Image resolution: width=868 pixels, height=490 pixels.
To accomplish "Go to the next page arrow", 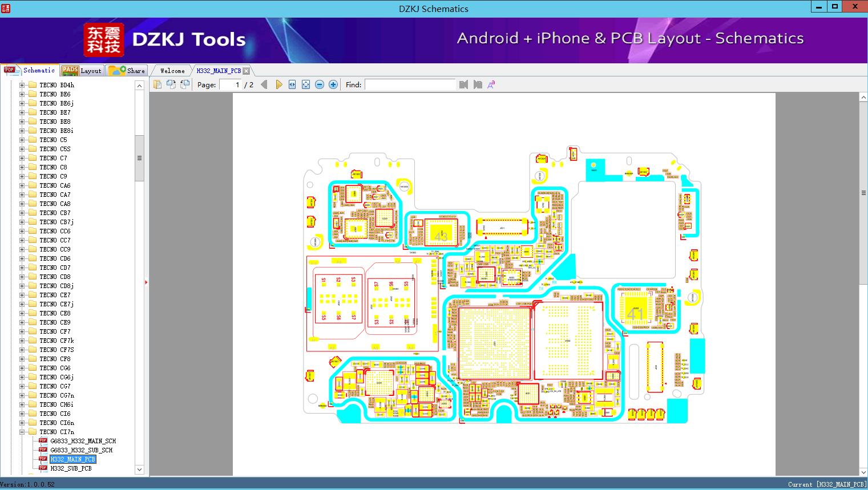I will pyautogui.click(x=278, y=84).
